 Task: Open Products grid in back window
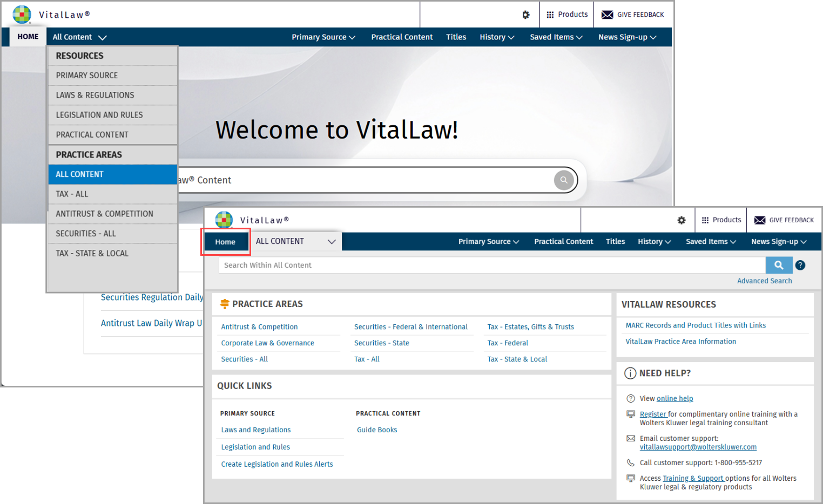(567, 15)
